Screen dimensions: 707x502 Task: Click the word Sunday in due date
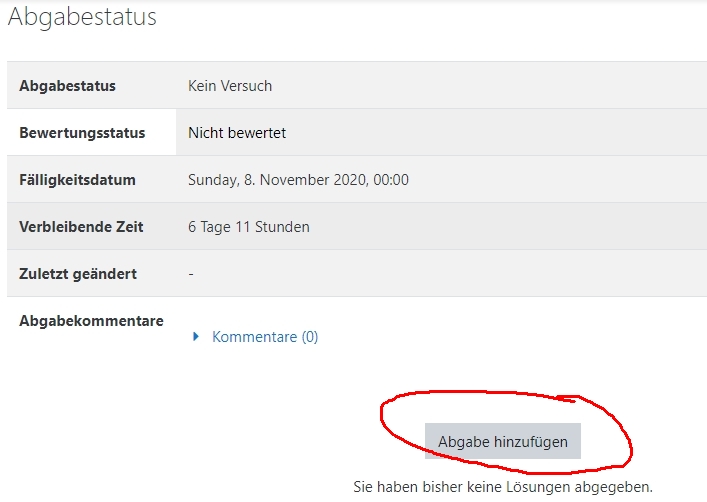pyautogui.click(x=213, y=180)
